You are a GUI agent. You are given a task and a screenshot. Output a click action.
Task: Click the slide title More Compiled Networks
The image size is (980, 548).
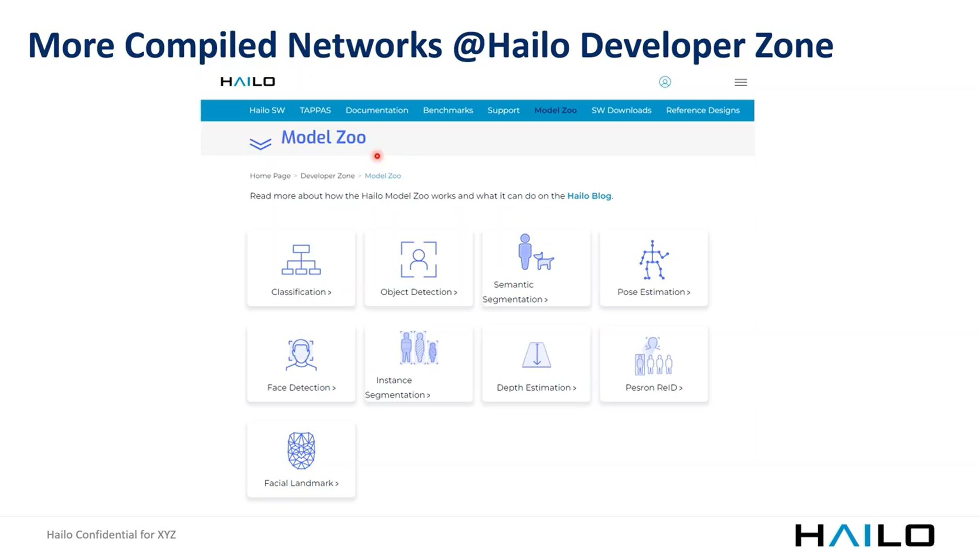(x=430, y=45)
